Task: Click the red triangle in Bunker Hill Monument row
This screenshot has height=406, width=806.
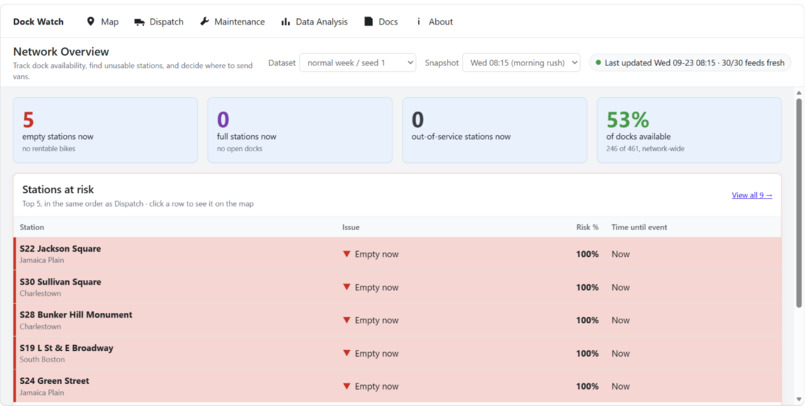Action: (x=346, y=320)
